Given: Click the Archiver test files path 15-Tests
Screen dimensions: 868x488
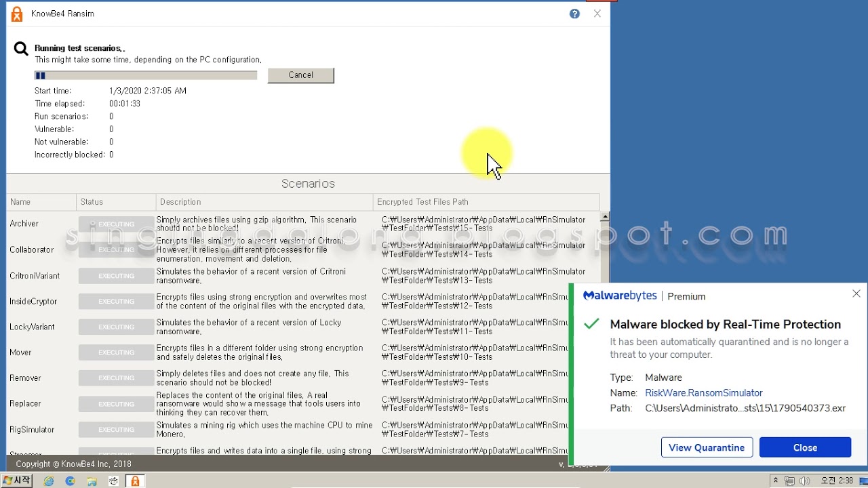Looking at the screenshot, I should 484,224.
